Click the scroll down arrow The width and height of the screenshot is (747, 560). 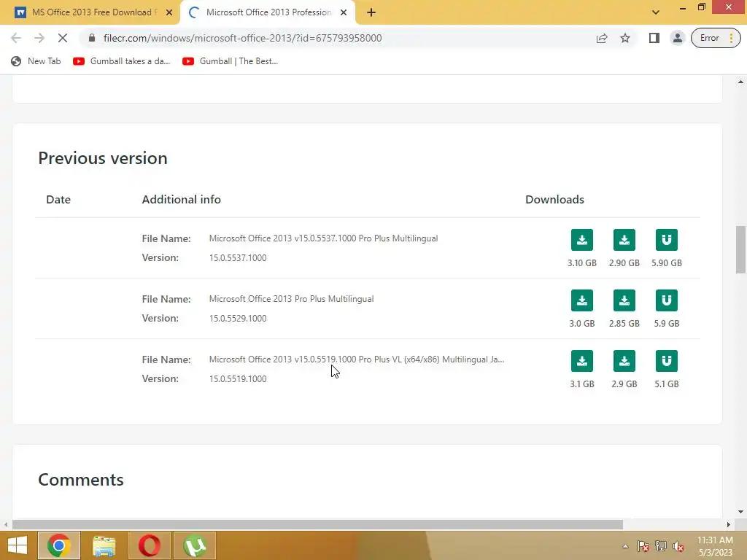click(x=740, y=512)
